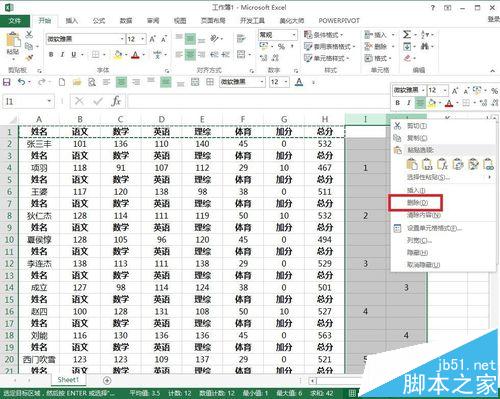The width and height of the screenshot is (500, 399).
Task: Click the Format Painter brush in the ribbon
Action: click(x=29, y=58)
